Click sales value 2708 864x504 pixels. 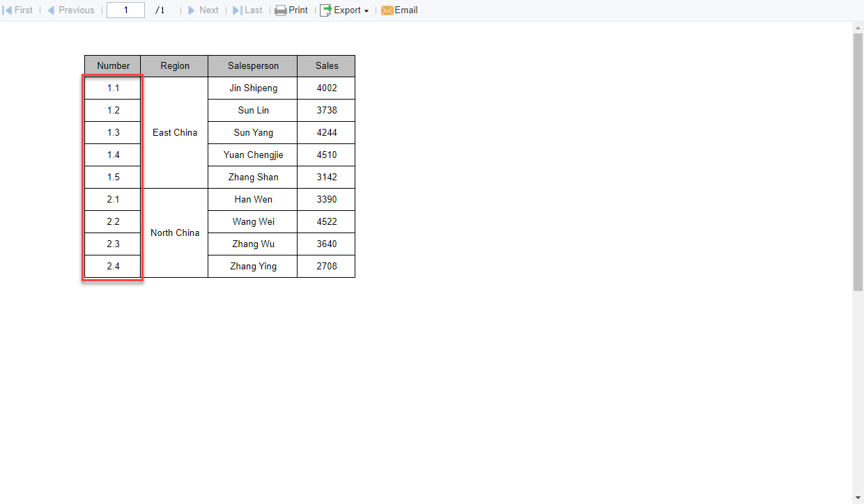pos(326,267)
